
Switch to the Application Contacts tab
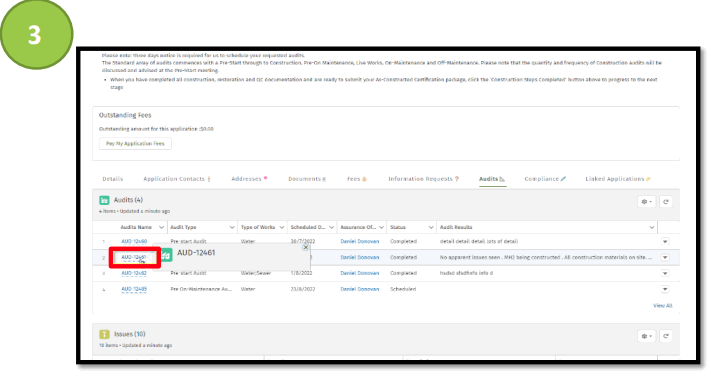pyautogui.click(x=177, y=179)
